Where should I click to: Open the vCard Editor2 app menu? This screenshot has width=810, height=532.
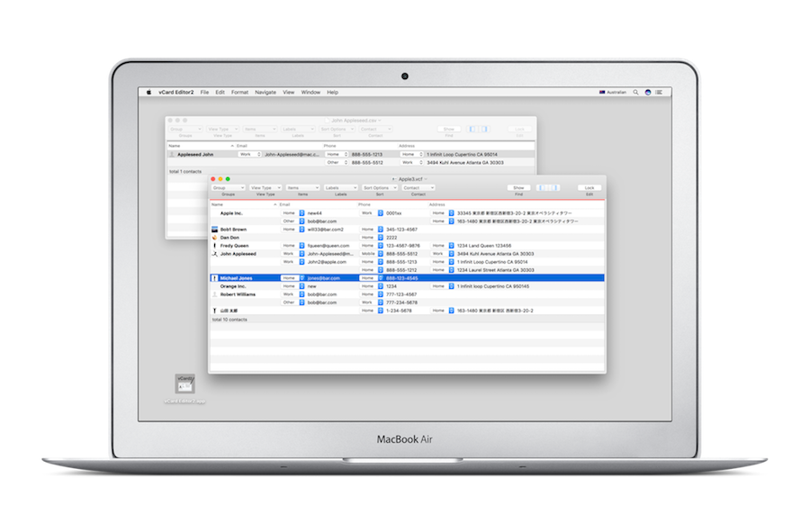176,93
